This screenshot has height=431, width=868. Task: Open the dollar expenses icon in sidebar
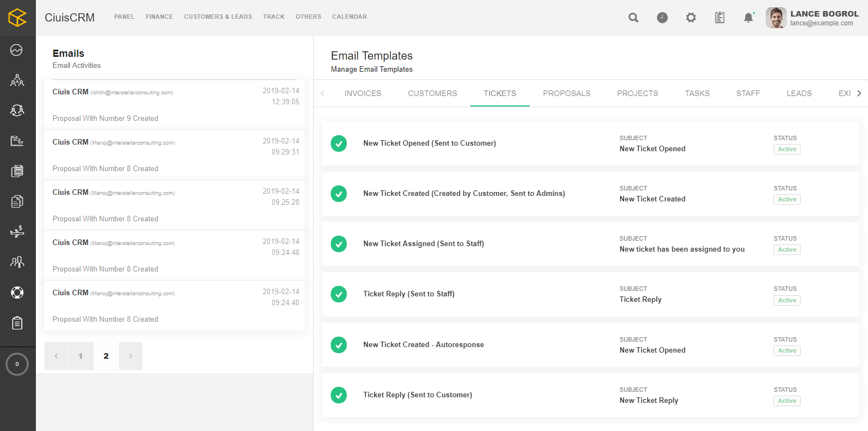[x=17, y=232]
